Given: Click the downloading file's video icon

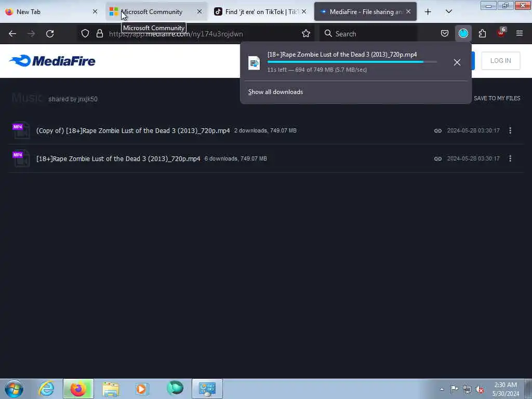Looking at the screenshot, I should (254, 63).
